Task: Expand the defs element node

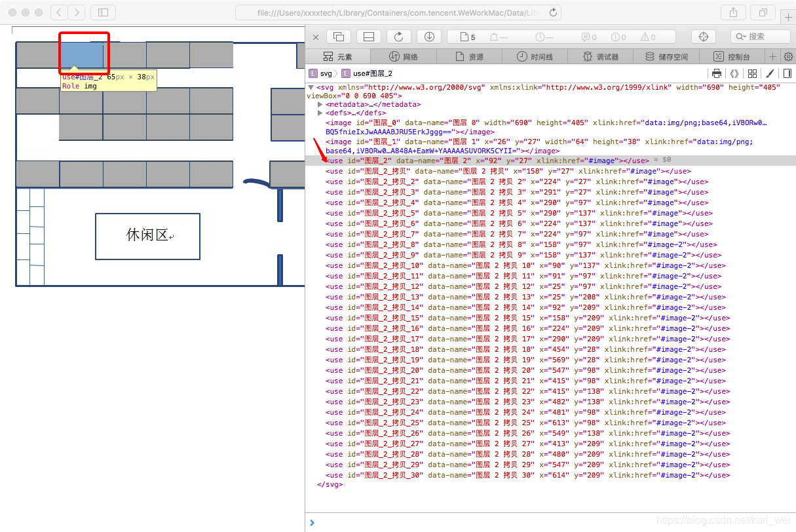Action: (x=320, y=113)
